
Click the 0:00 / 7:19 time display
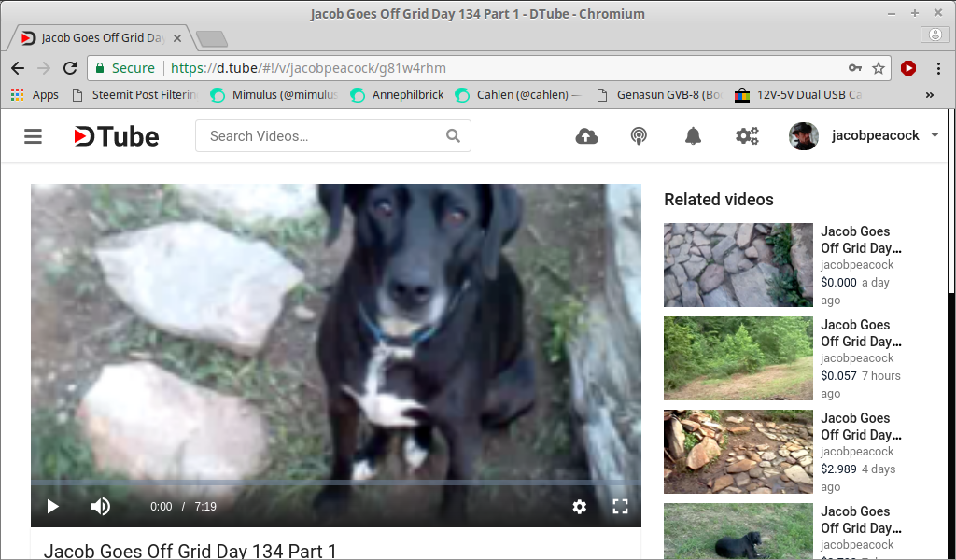183,507
